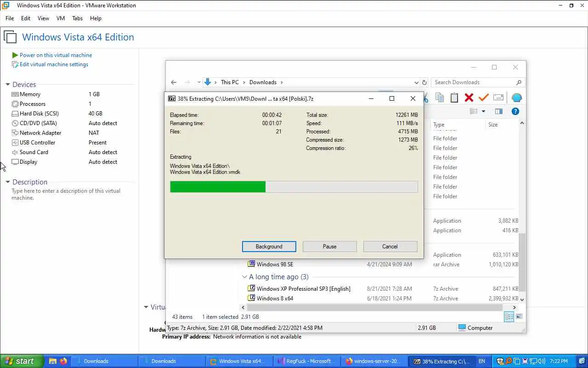
Task: Click the Views layout icon in Explorer
Action: (474, 111)
